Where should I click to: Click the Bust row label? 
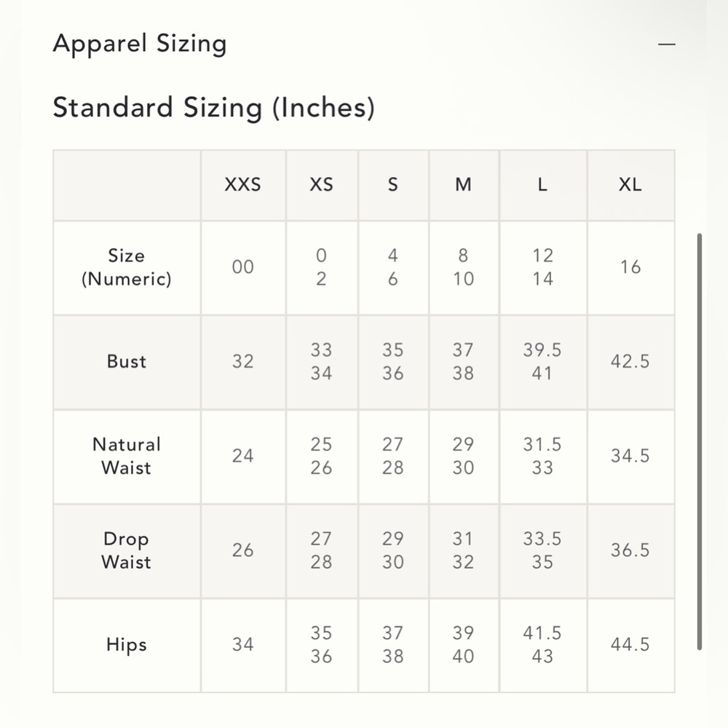126,362
